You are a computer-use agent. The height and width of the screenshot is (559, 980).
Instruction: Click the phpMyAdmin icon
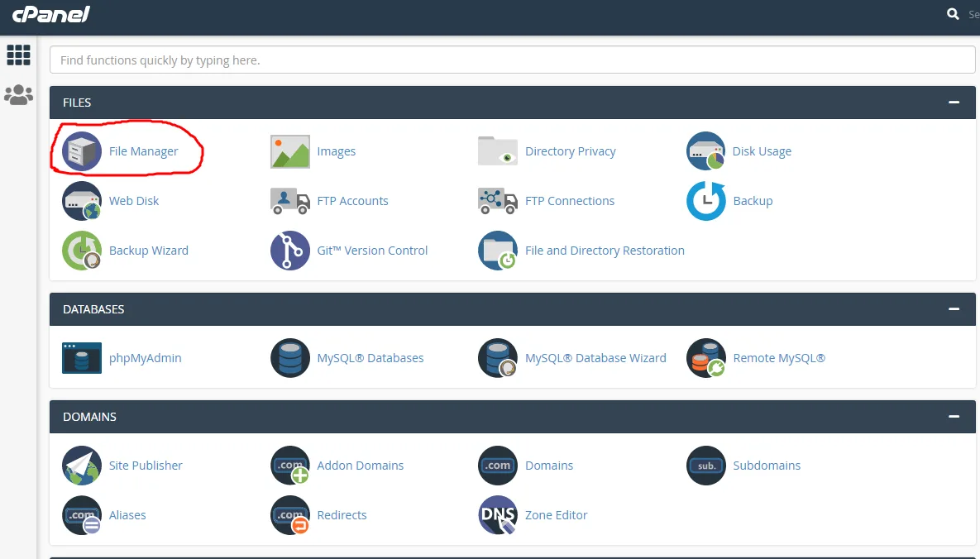[x=81, y=358]
